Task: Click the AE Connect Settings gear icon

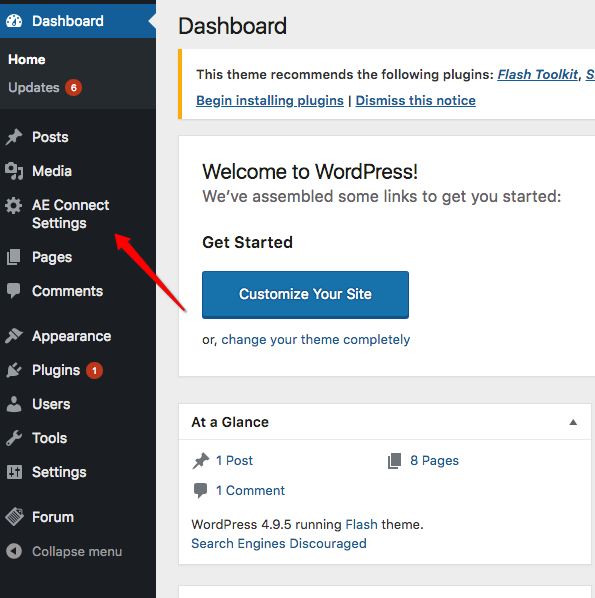Action: [14, 206]
